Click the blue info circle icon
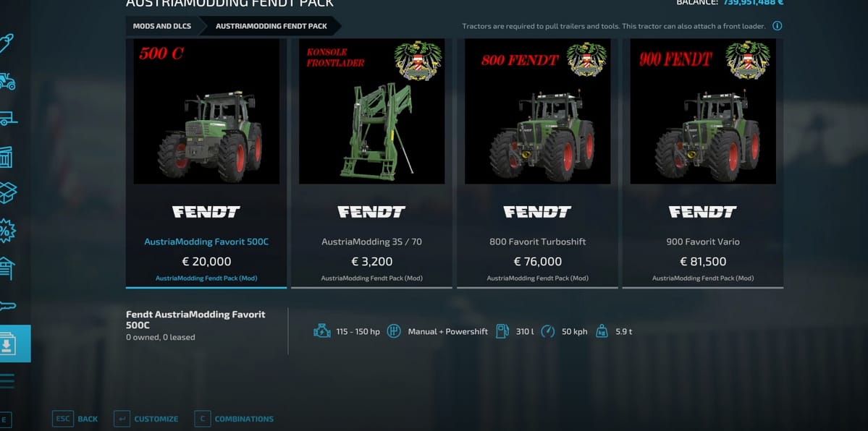This screenshot has width=868, height=431. [778, 26]
